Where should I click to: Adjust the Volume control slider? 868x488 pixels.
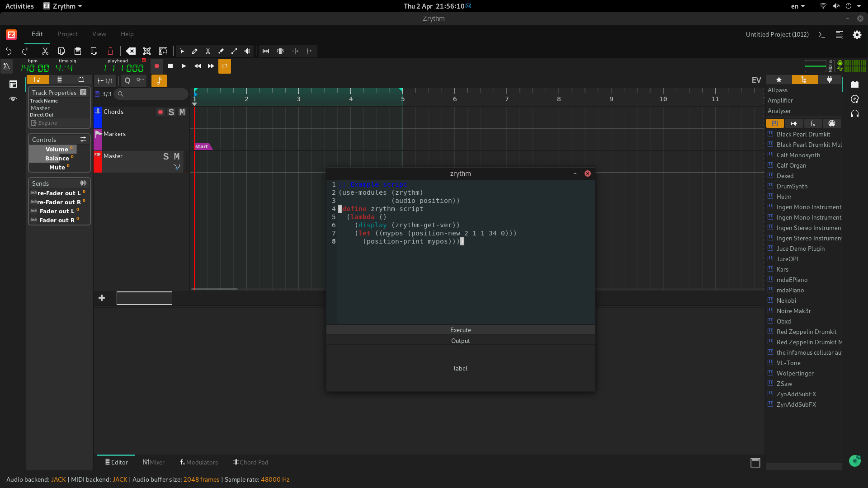tap(59, 149)
